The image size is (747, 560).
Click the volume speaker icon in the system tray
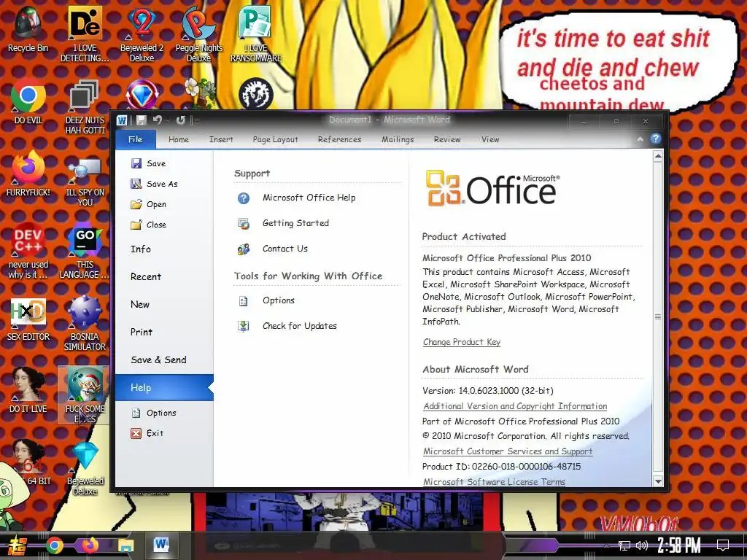[x=642, y=545]
